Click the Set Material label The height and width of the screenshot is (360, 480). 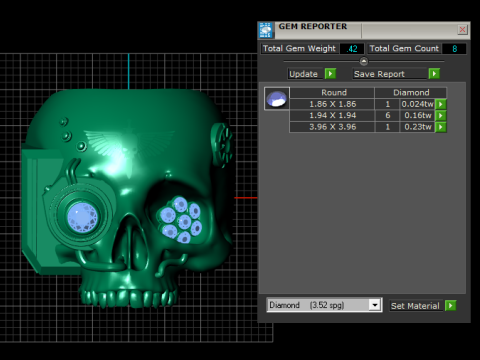pos(415,306)
